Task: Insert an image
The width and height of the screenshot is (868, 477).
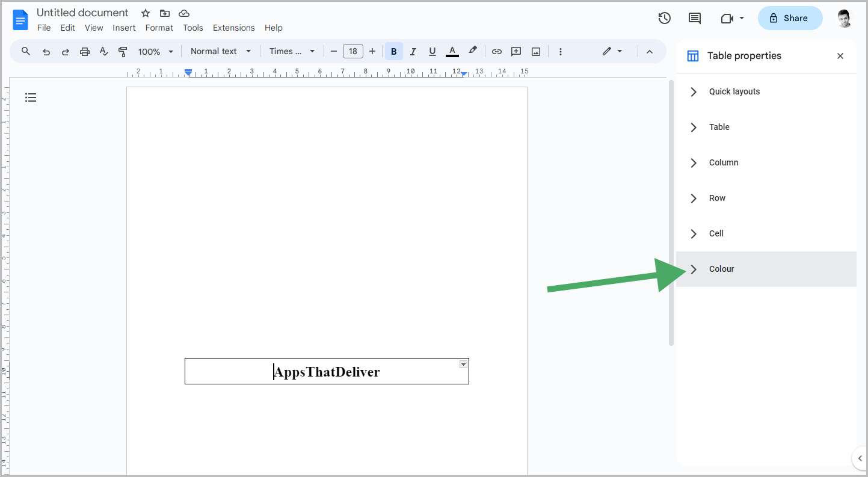Action: [x=535, y=51]
